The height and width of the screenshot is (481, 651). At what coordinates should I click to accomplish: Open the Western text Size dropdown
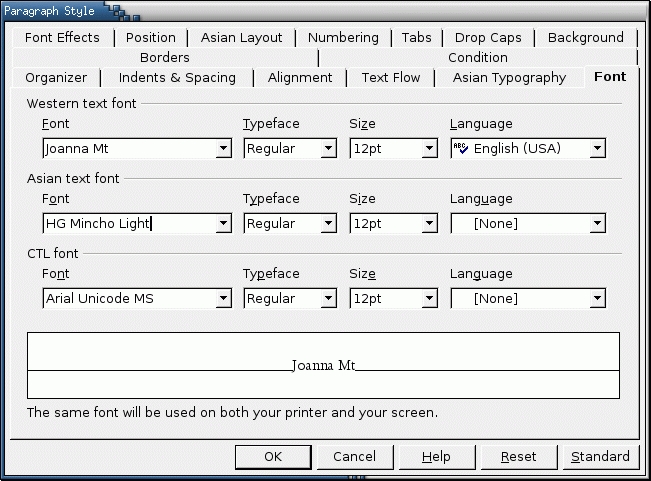(x=429, y=149)
